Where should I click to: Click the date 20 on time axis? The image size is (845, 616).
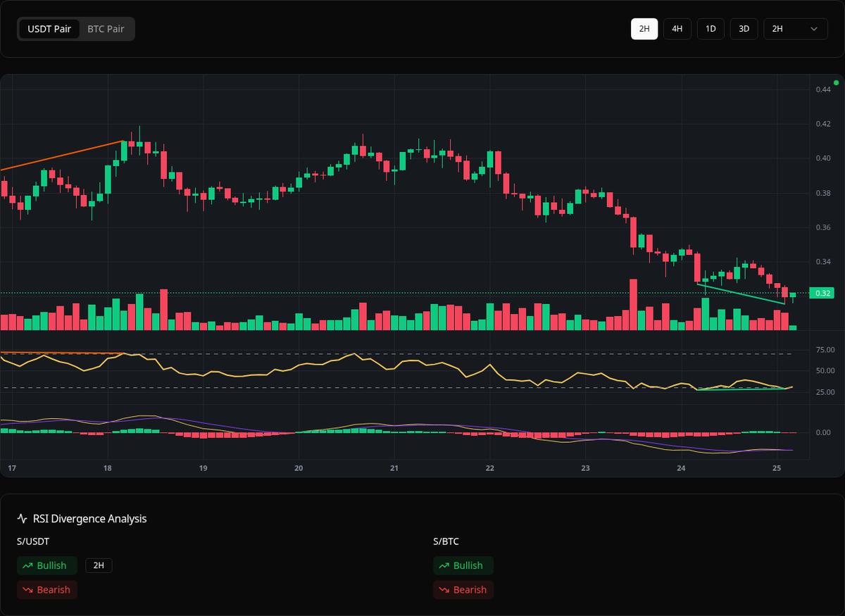tap(299, 468)
